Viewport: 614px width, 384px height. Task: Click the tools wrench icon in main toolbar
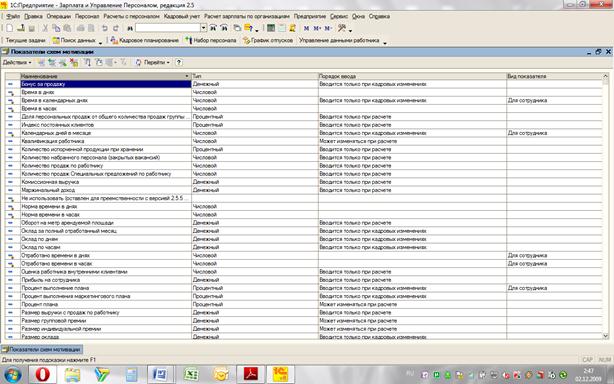[341, 28]
